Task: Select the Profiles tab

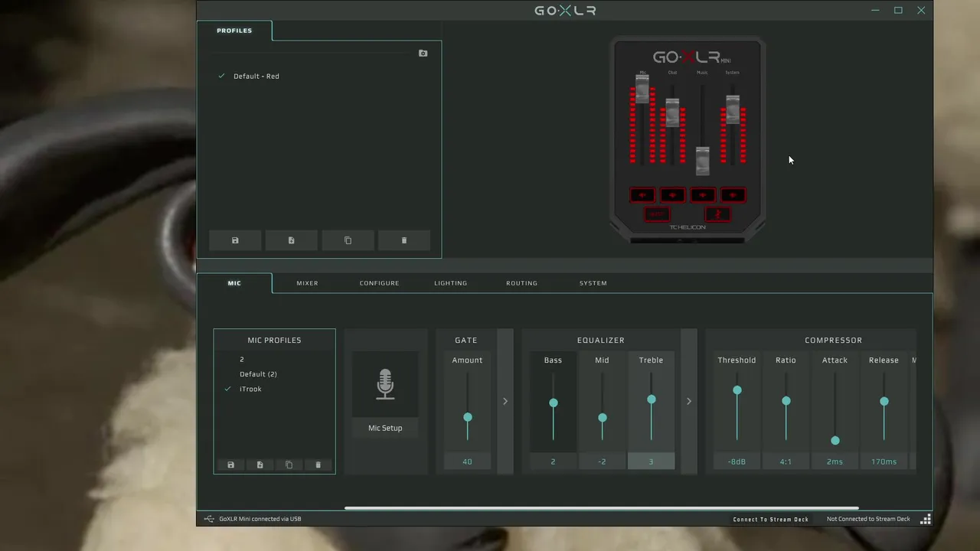Action: click(x=234, y=31)
